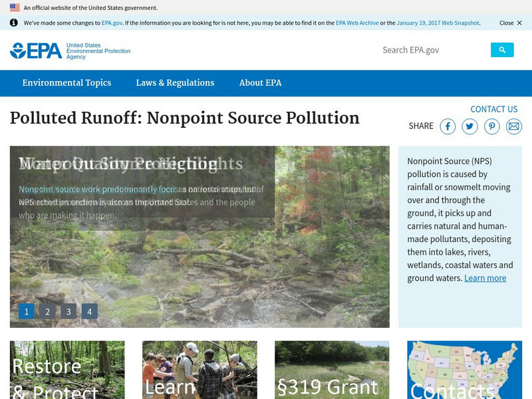Click the search magnifier button
Viewport: 532px width, 399px height.
[x=502, y=50]
